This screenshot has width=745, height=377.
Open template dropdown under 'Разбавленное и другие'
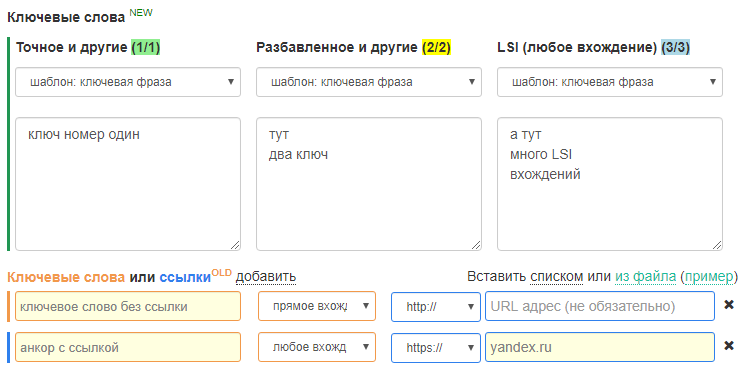pyautogui.click(x=369, y=82)
